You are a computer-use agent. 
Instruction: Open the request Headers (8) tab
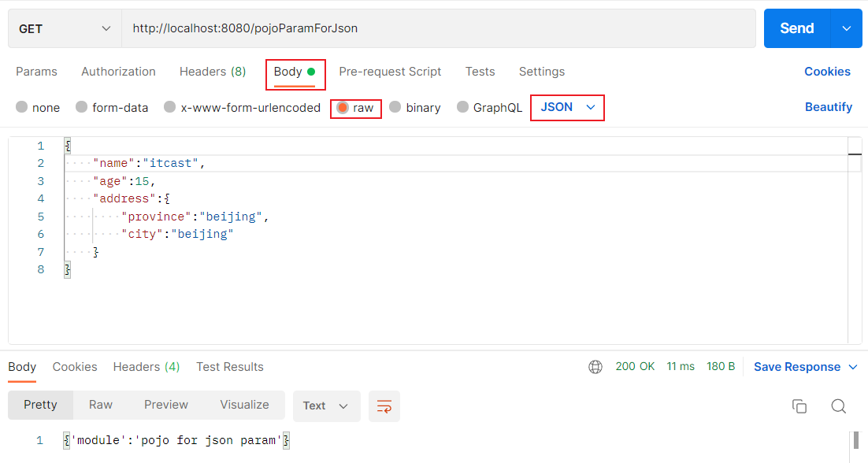point(213,72)
